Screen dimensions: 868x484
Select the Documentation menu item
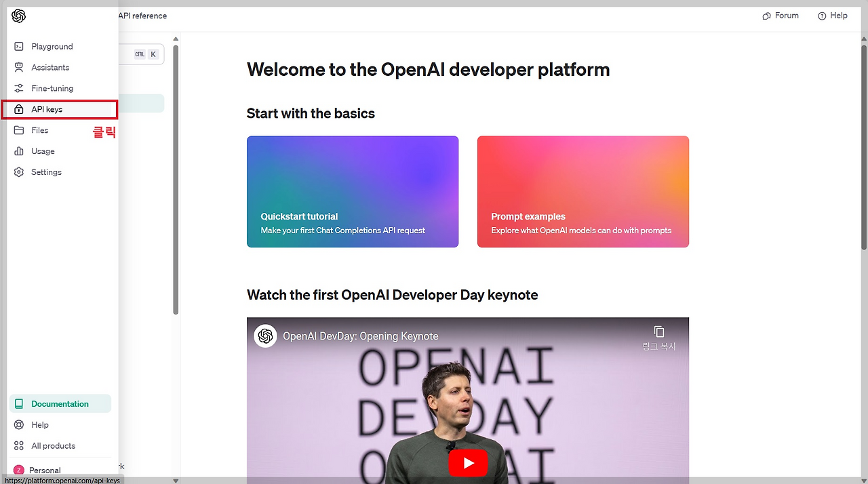60,404
